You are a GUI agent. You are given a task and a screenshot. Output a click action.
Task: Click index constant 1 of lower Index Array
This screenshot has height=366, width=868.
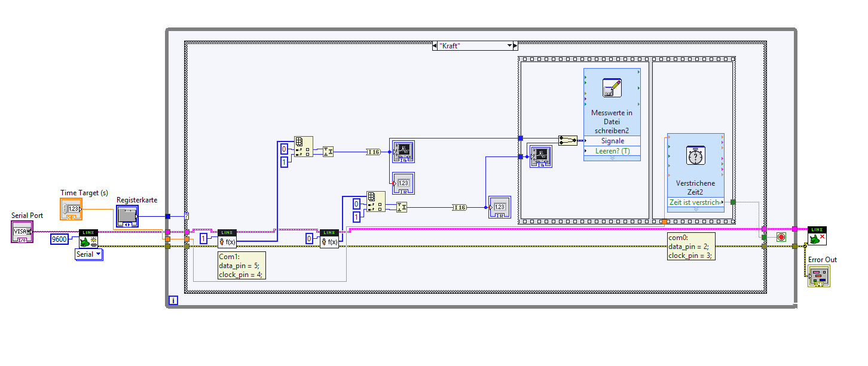(357, 217)
